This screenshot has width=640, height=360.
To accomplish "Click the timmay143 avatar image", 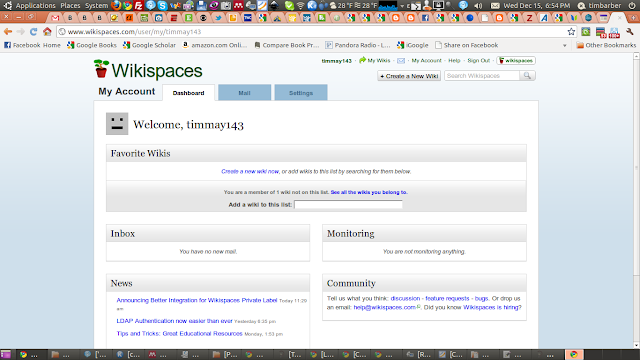I will (117, 124).
